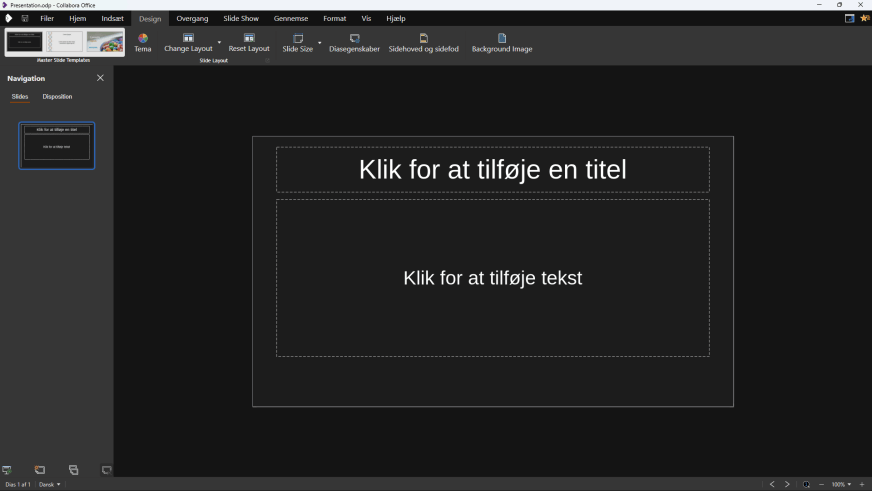Image resolution: width=872 pixels, height=491 pixels.
Task: Switch to the Disposition tab in Navigation
Action: [x=57, y=97]
